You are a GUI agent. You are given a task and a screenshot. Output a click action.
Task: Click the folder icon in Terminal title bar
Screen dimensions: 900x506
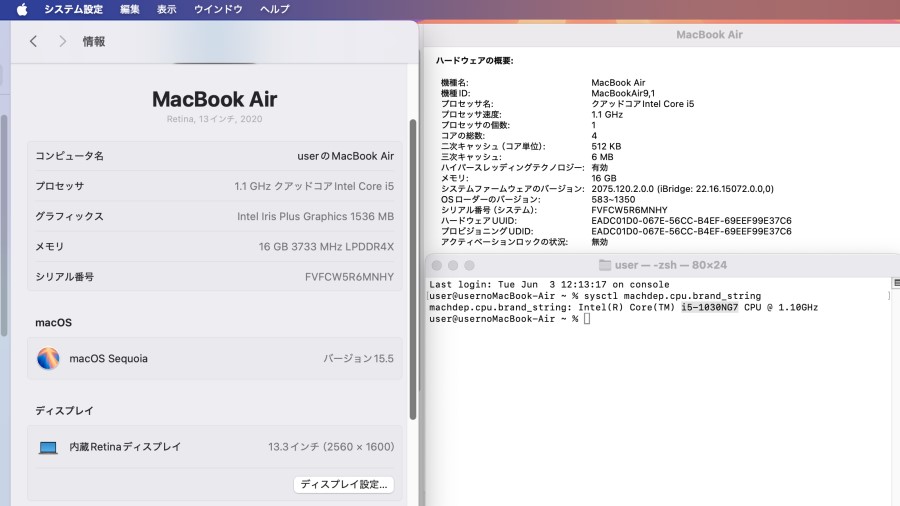coord(604,265)
